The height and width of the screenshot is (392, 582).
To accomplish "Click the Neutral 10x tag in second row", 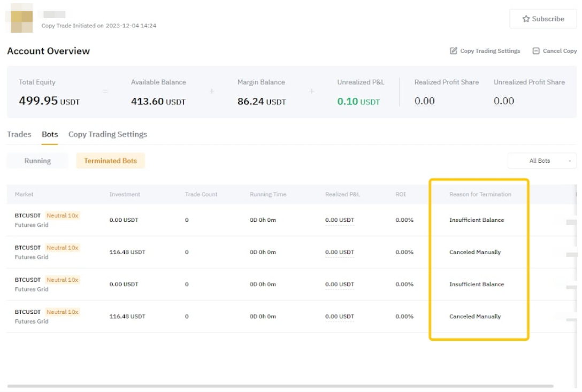I will click(62, 248).
